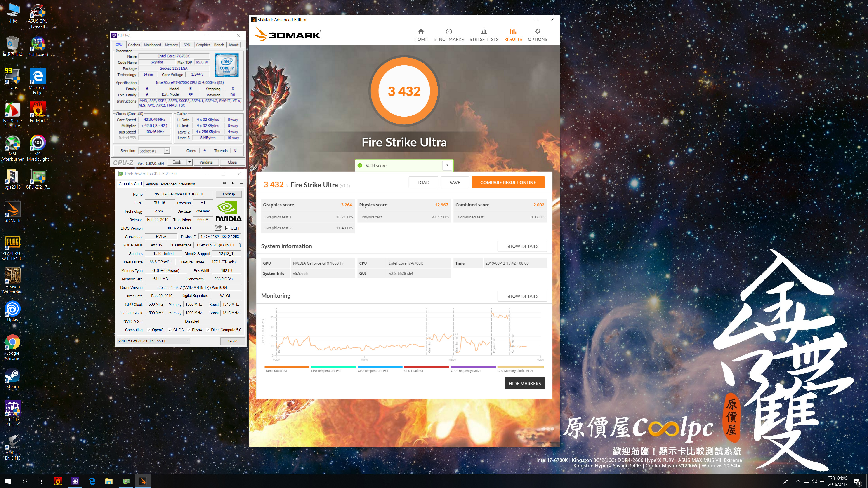Switch to the Memory tab in CPU-Z
Image resolution: width=868 pixels, height=488 pixels.
coord(171,45)
